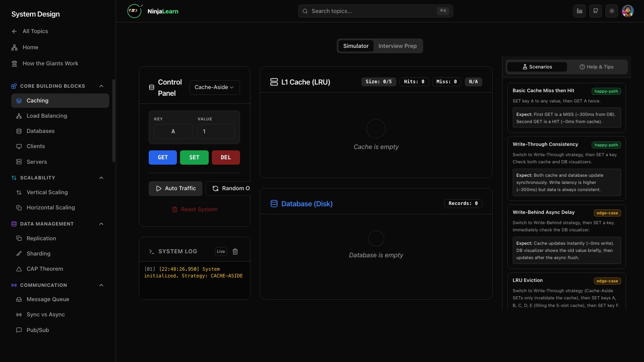The height and width of the screenshot is (362, 644).
Task: Click the happy-path tag on Write-Through Consistency
Action: point(606,145)
